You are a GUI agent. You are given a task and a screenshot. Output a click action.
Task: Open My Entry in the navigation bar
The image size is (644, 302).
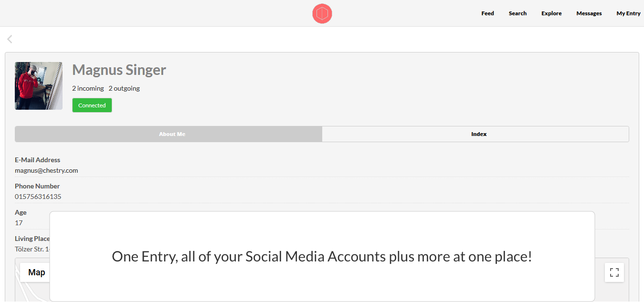click(628, 13)
